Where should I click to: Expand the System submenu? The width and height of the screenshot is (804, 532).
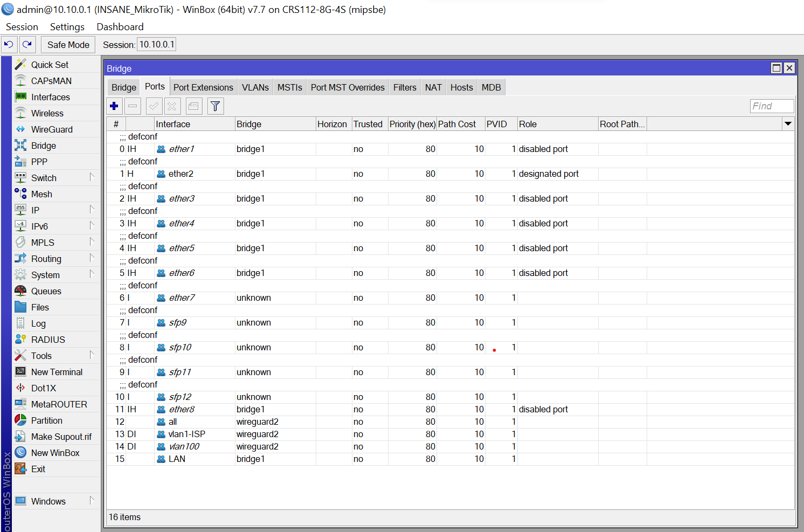(92, 274)
